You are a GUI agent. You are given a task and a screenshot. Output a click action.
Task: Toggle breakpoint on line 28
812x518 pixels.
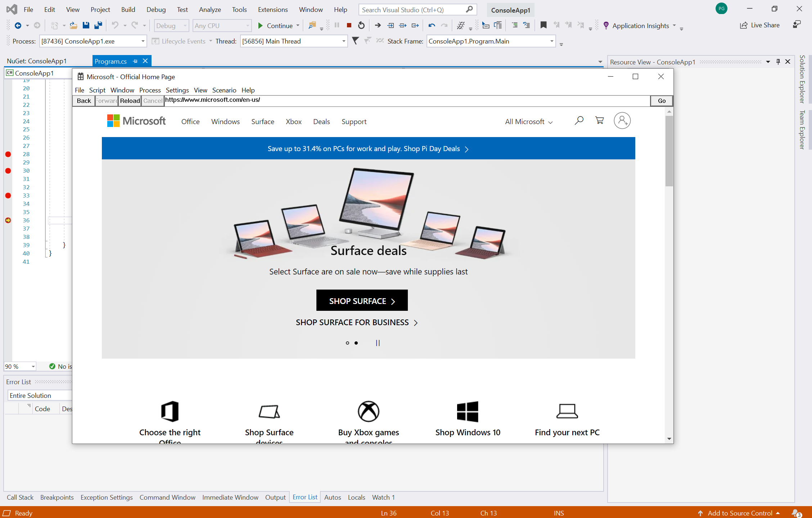point(8,154)
